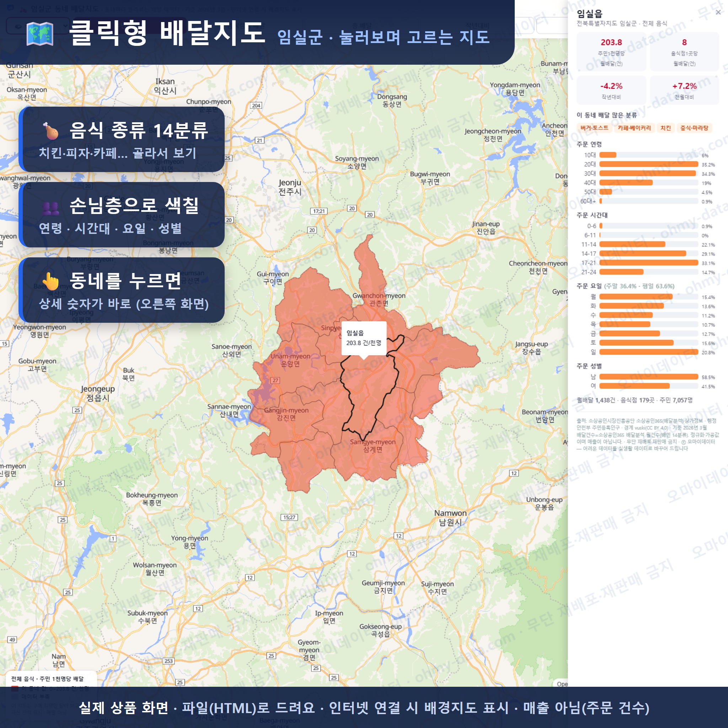Select the 버거·토스트 category chip
Image resolution: width=728 pixels, height=728 pixels.
pos(594,128)
